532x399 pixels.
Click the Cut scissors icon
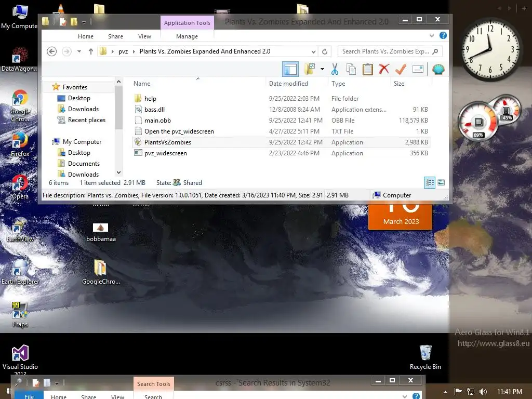(335, 69)
